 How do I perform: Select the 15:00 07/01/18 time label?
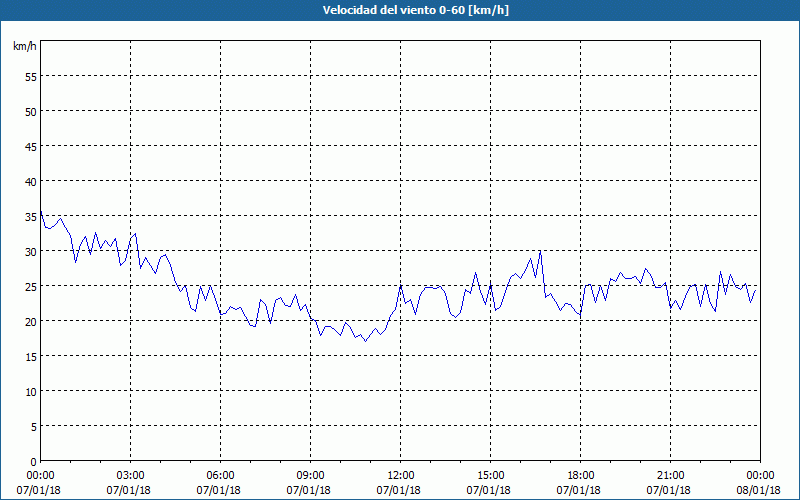(x=489, y=483)
